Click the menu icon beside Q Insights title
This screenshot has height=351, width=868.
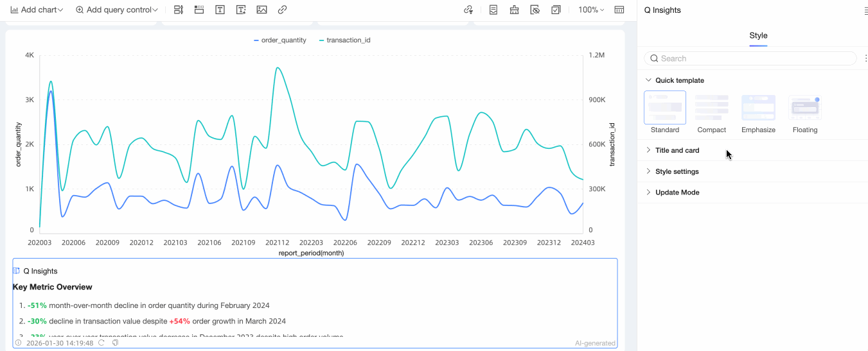865,10
